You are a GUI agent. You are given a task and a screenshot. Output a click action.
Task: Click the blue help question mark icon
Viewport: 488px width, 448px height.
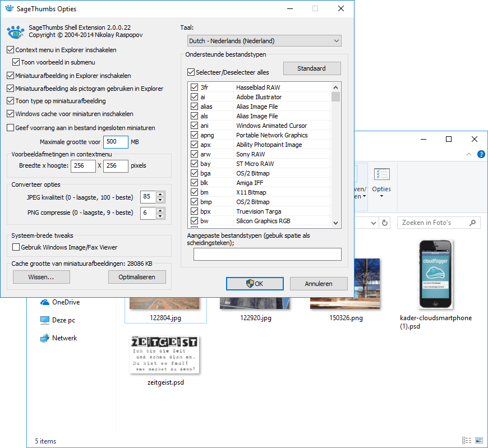pyautogui.click(x=481, y=154)
